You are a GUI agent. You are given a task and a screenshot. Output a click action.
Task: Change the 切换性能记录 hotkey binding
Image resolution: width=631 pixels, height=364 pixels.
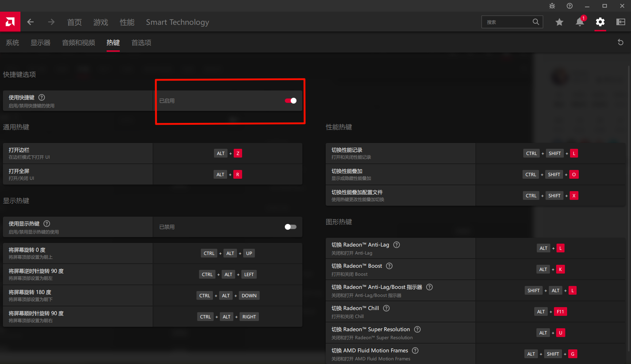pyautogui.click(x=551, y=154)
